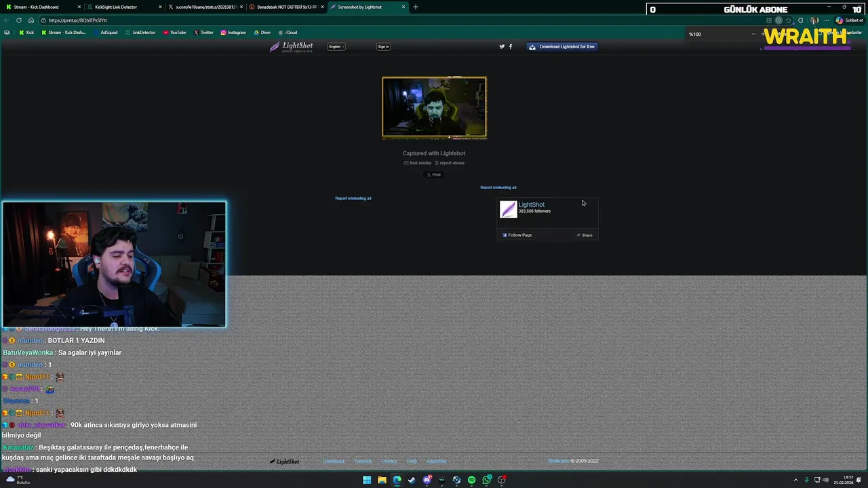Screen dimensions: 868x488
Task: Open the LinkDetector bookmark
Action: (x=140, y=33)
